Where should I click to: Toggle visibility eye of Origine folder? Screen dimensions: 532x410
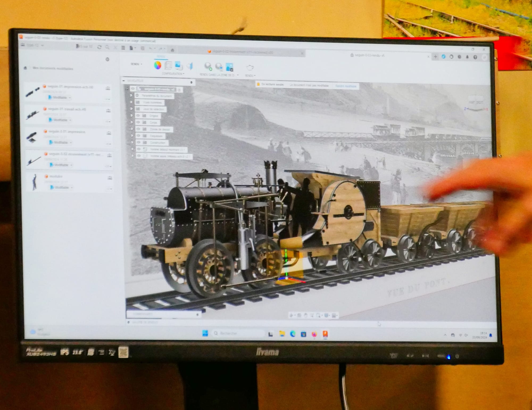(x=138, y=116)
